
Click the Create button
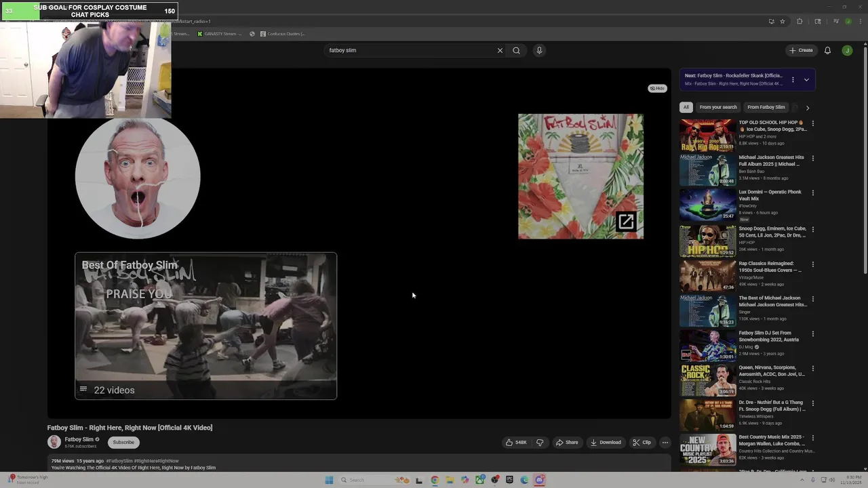click(x=801, y=50)
